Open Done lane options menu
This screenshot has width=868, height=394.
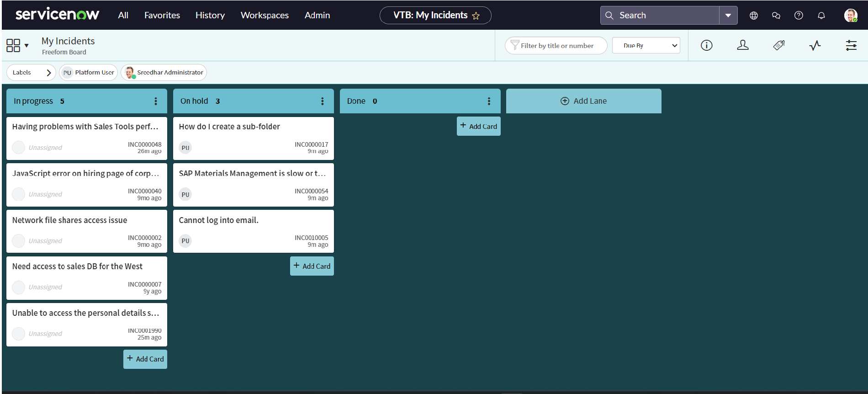coord(489,101)
